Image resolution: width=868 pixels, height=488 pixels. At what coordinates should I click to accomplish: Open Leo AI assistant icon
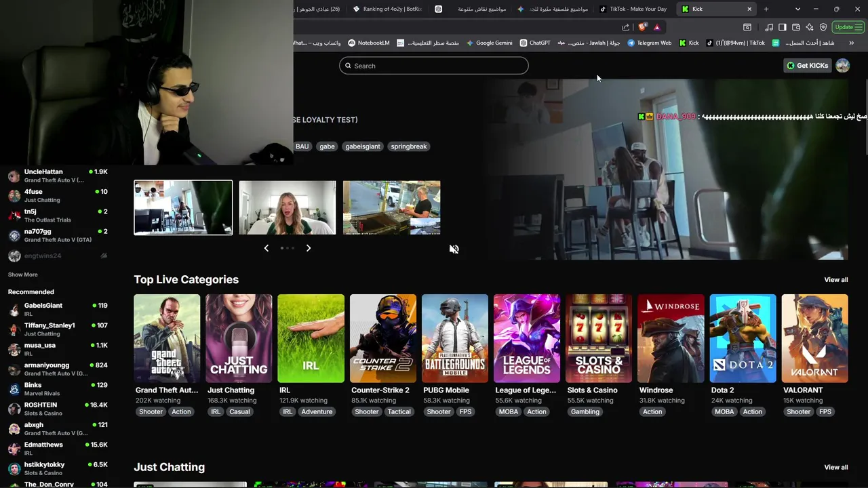tap(810, 27)
